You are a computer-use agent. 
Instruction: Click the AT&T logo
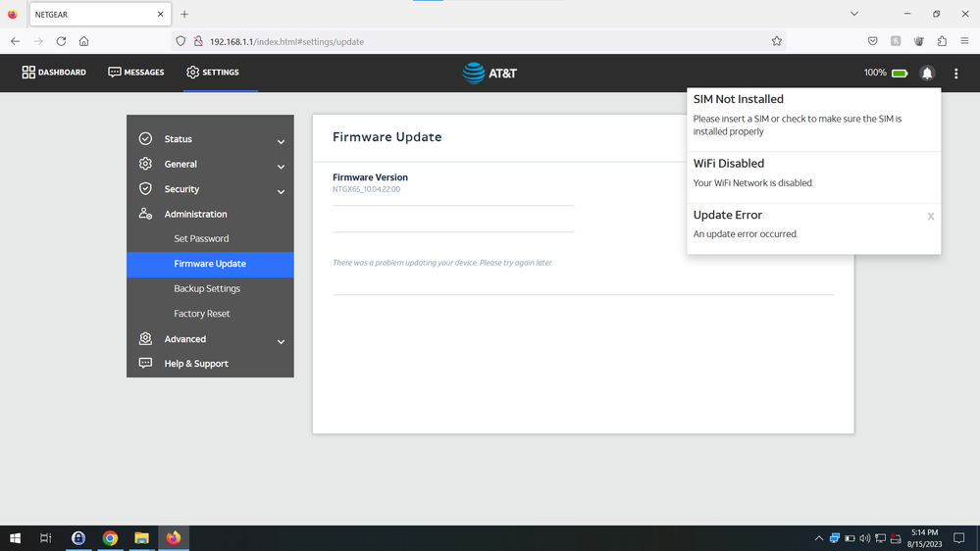(490, 74)
